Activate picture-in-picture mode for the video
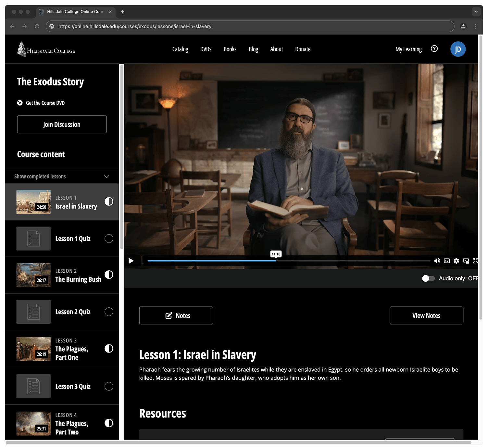 coord(466,261)
